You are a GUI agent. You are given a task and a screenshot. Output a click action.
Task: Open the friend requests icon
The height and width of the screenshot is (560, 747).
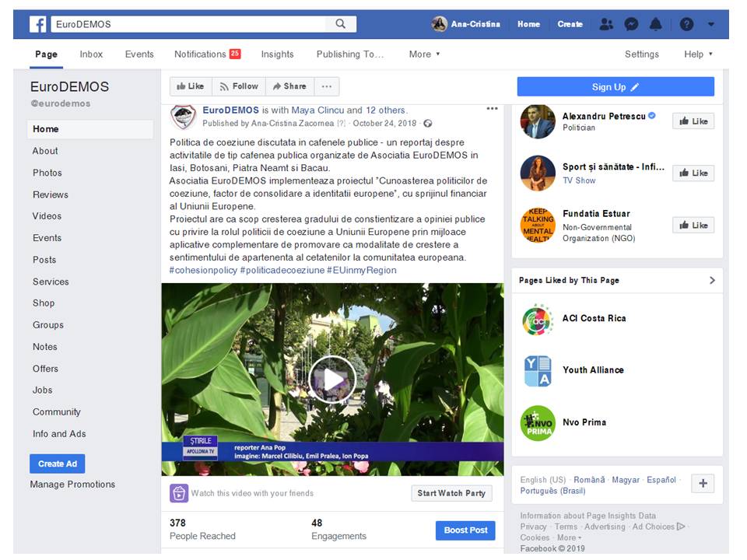[x=606, y=24]
